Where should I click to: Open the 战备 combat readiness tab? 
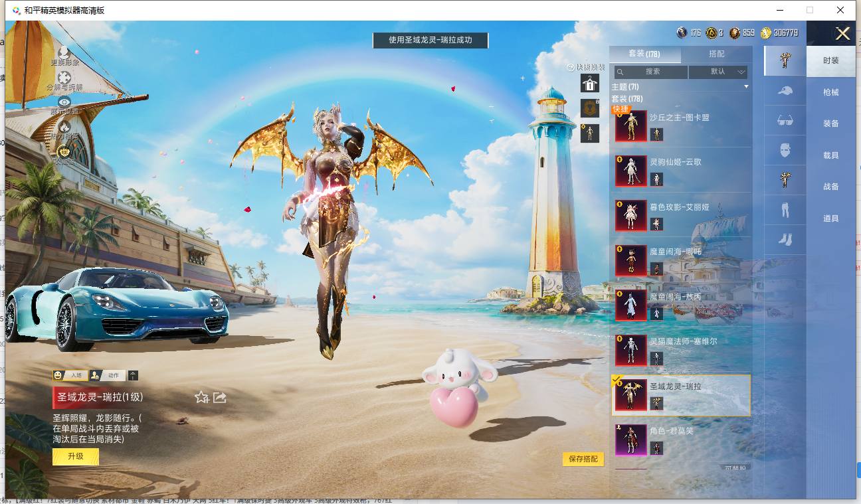tap(831, 187)
